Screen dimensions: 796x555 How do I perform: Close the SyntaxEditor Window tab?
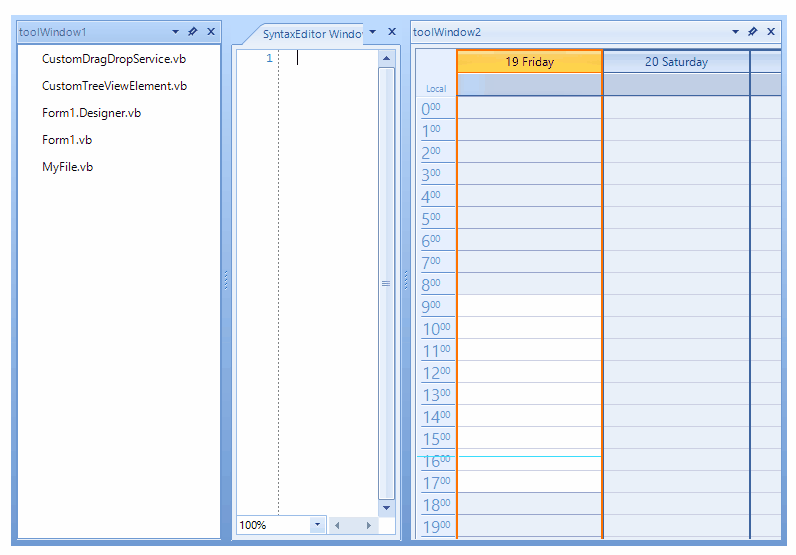point(392,31)
